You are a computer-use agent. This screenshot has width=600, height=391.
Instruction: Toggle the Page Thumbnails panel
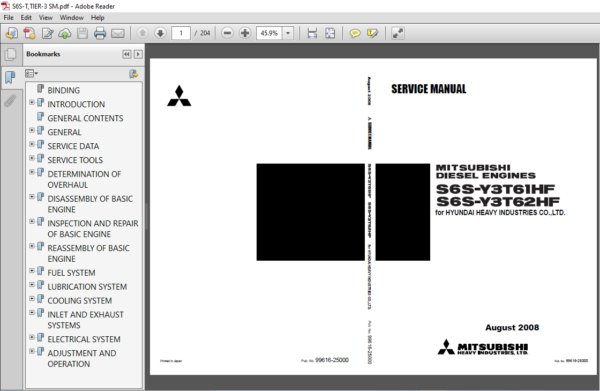click(x=10, y=55)
